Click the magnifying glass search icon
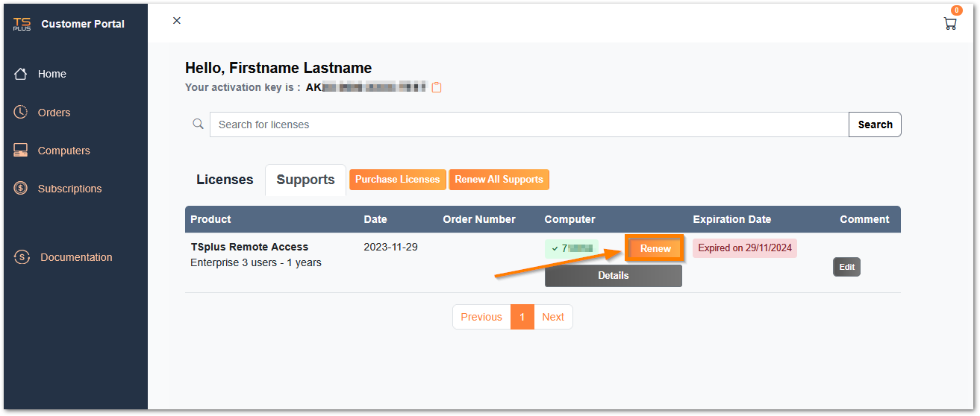The width and height of the screenshot is (980, 416). tap(198, 125)
